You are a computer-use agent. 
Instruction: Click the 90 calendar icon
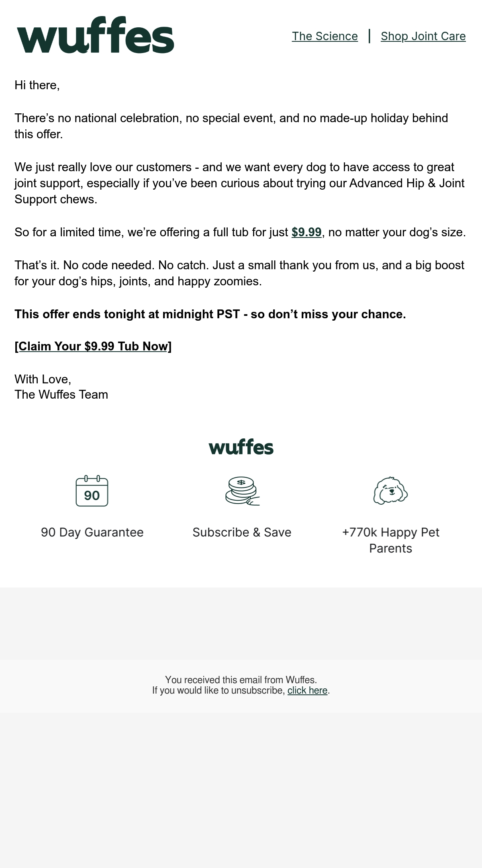92,491
